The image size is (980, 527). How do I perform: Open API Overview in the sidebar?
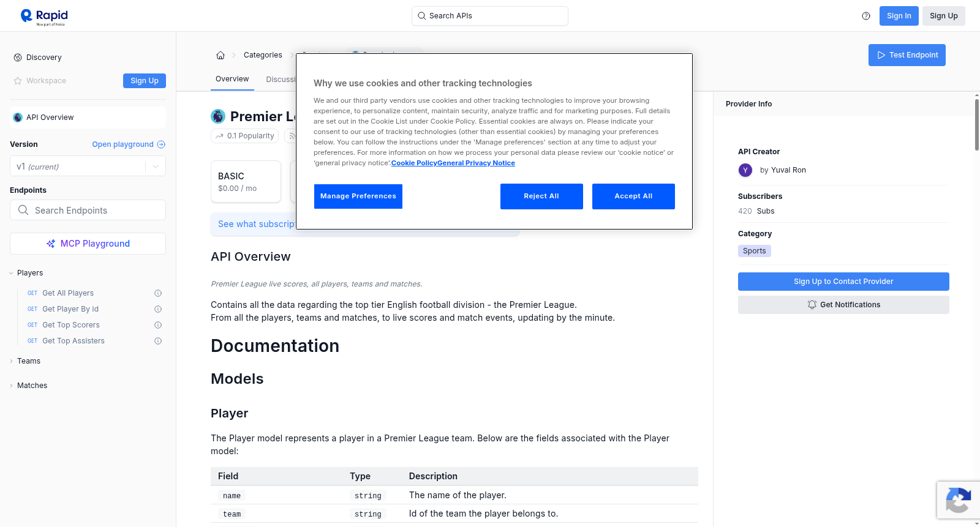[x=88, y=118]
